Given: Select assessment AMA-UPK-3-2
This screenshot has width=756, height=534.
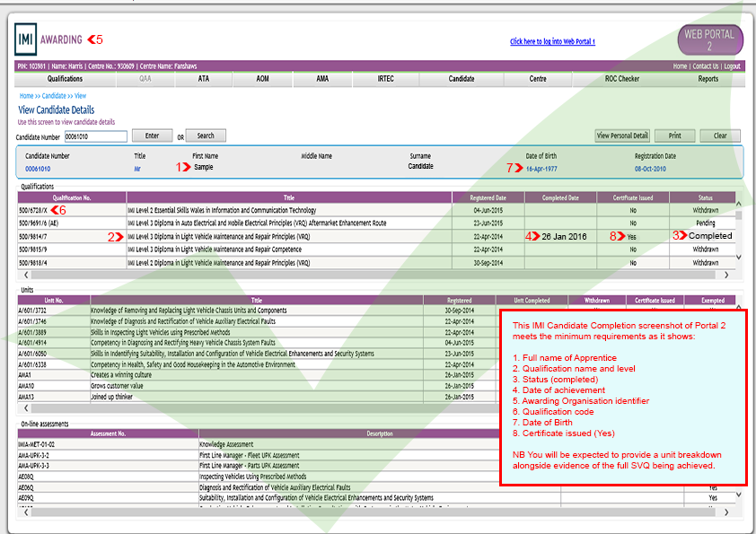Looking at the screenshot, I should tap(33, 455).
